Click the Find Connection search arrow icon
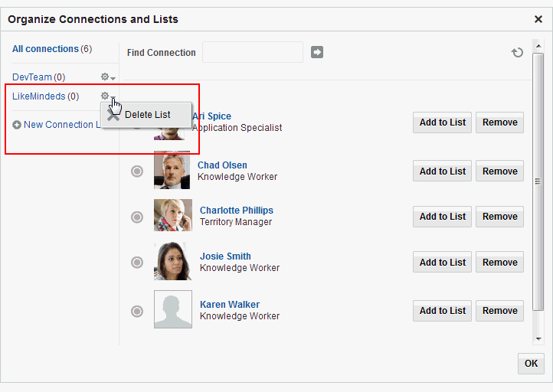Viewport: 553px width, 392px height. pyautogui.click(x=316, y=52)
